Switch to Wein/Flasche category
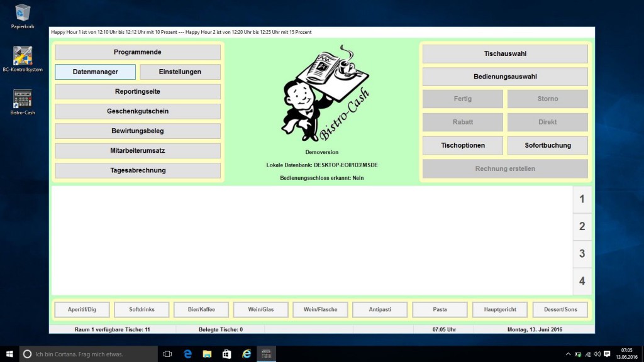Screen dimensions: 644x362 tap(320, 309)
